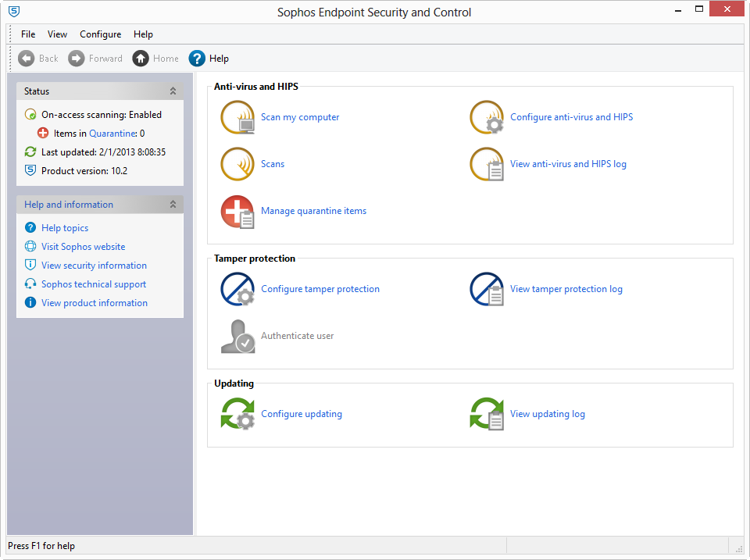Click the Manage quarantine items icon
Viewport: 750px width, 560px height.
[x=237, y=211]
